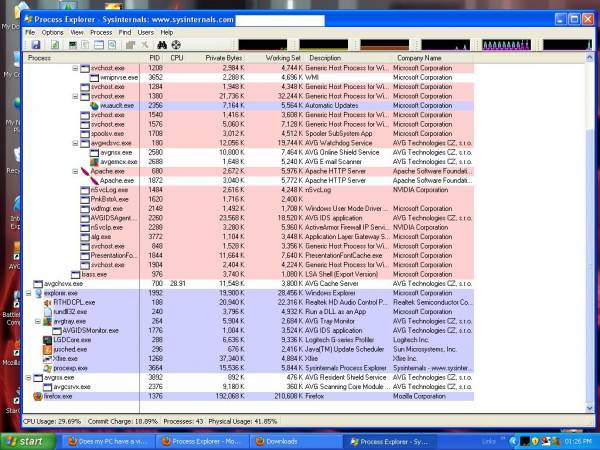Click the Process Explorer title bar icon

(x=28, y=19)
